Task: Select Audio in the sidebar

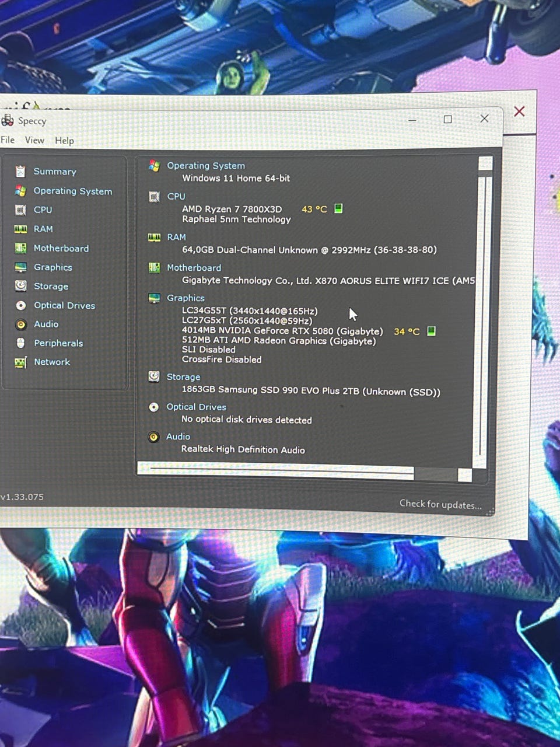Action: pyautogui.click(x=46, y=324)
